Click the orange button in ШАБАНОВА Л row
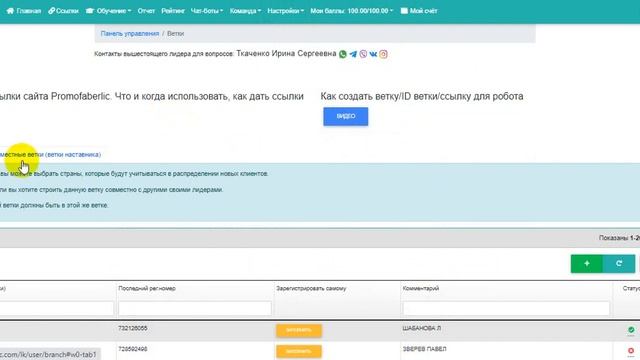This screenshot has height=360, width=640. pyautogui.click(x=299, y=330)
